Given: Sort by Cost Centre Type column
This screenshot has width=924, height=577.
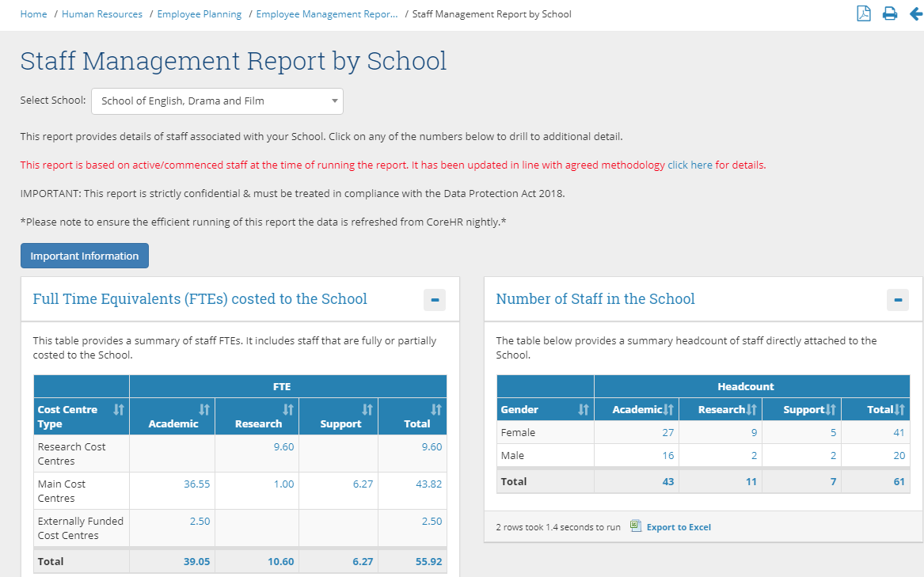Looking at the screenshot, I should tap(119, 409).
